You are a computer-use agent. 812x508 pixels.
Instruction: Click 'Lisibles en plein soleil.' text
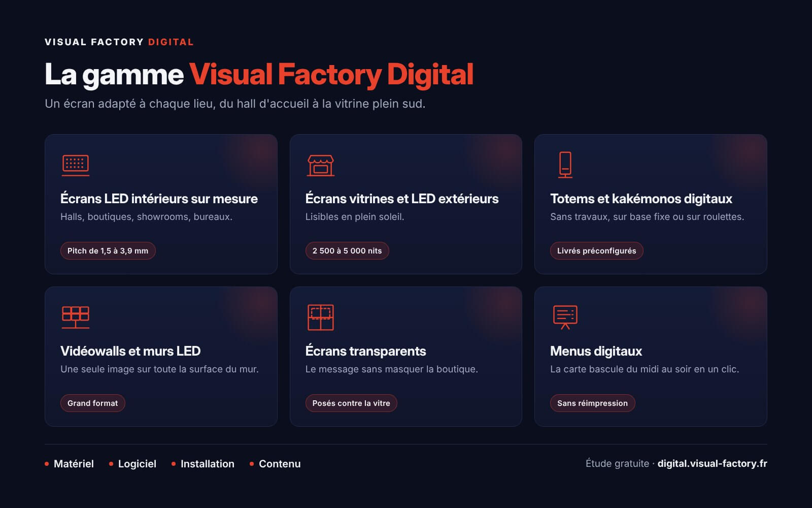pyautogui.click(x=355, y=217)
